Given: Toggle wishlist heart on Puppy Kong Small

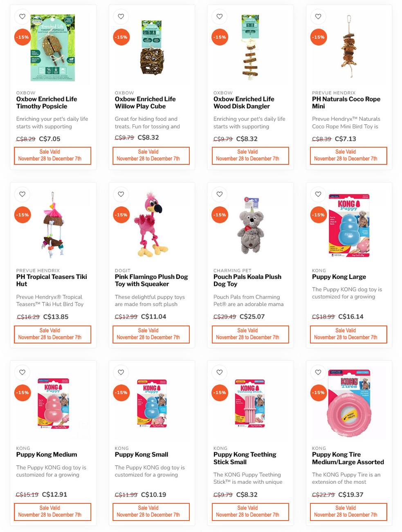Looking at the screenshot, I should [x=121, y=372].
